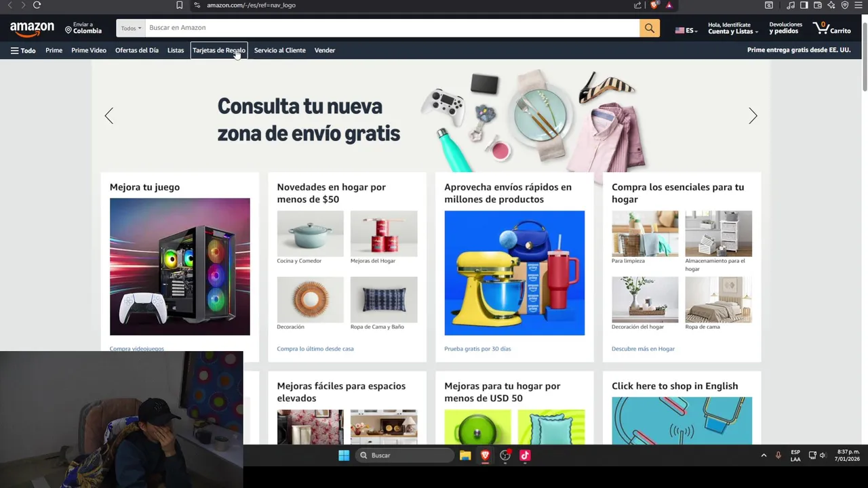Open Tarjetas de Regalo nav item
Image resolution: width=868 pixels, height=488 pixels.
point(219,50)
